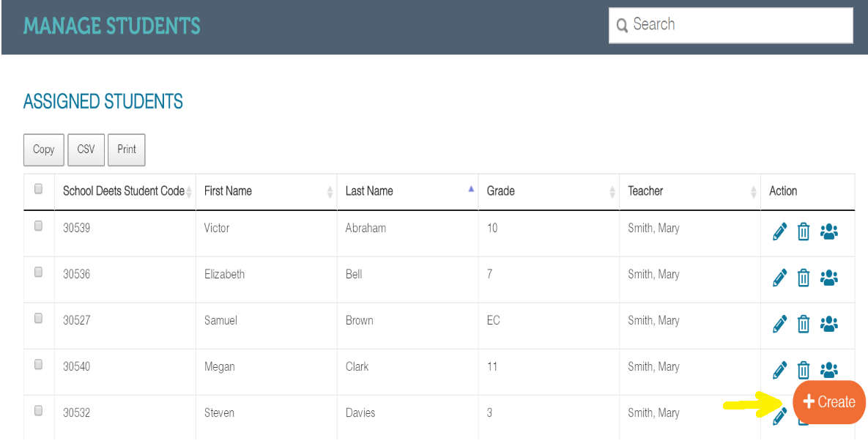Click the orange Create button
The height and width of the screenshot is (441, 868).
(x=829, y=401)
